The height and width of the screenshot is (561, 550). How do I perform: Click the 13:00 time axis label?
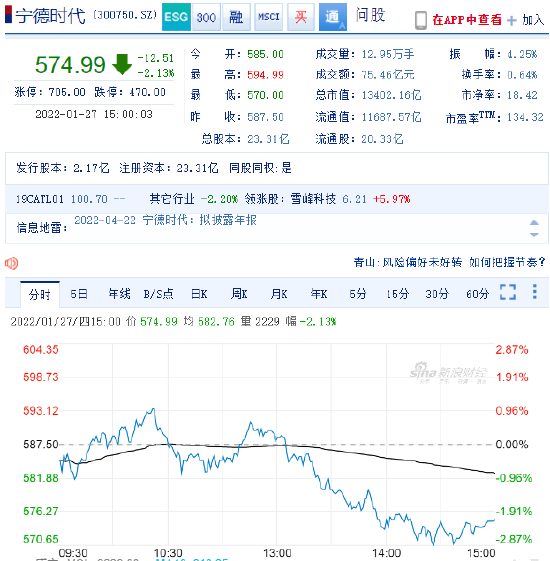tap(277, 553)
